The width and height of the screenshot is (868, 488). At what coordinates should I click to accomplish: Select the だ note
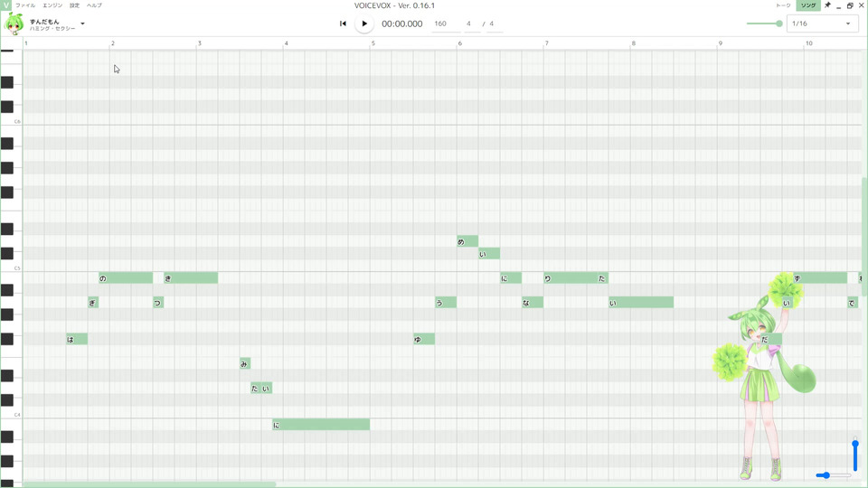771,339
